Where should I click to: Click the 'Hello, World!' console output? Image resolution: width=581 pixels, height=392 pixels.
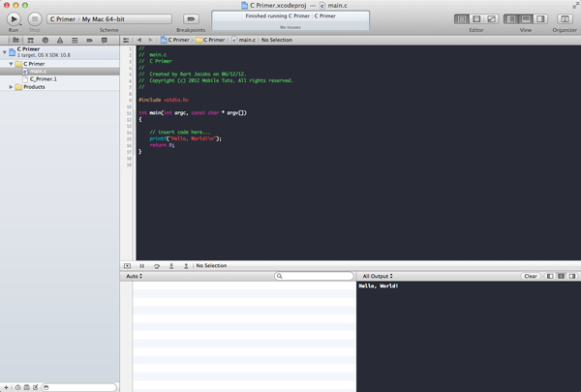point(379,286)
